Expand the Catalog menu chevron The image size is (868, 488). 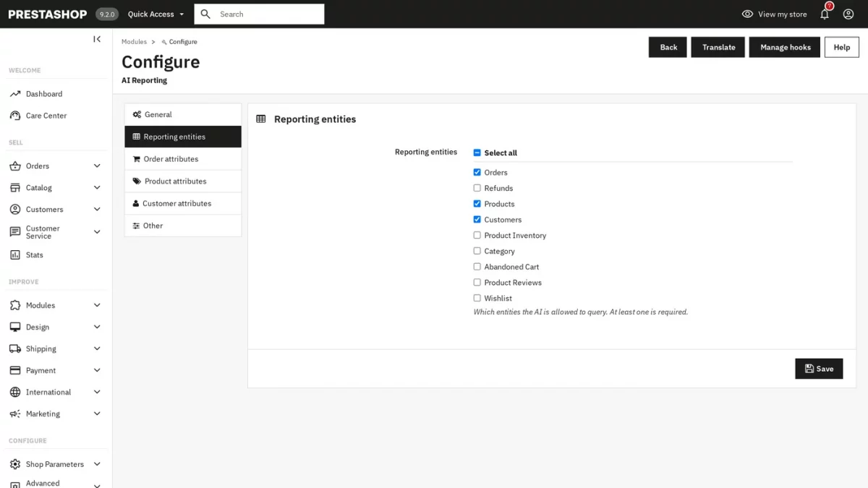97,188
